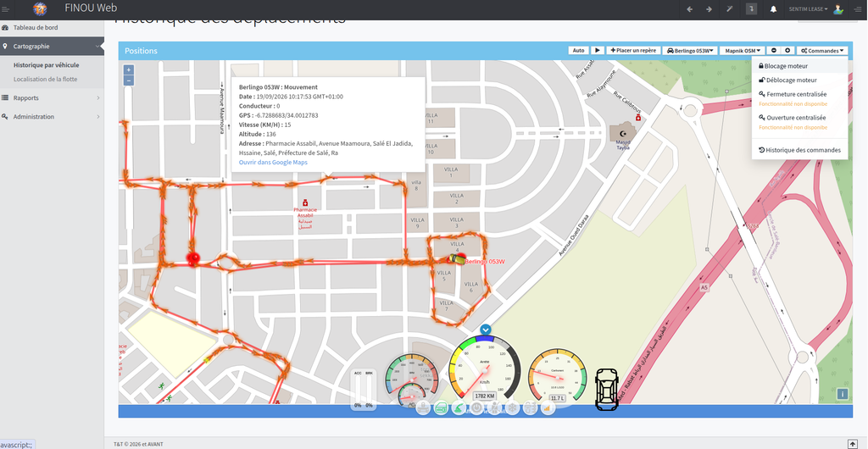The width and height of the screenshot is (868, 449).
Task: Select Blocage moteur command
Action: 799,66
